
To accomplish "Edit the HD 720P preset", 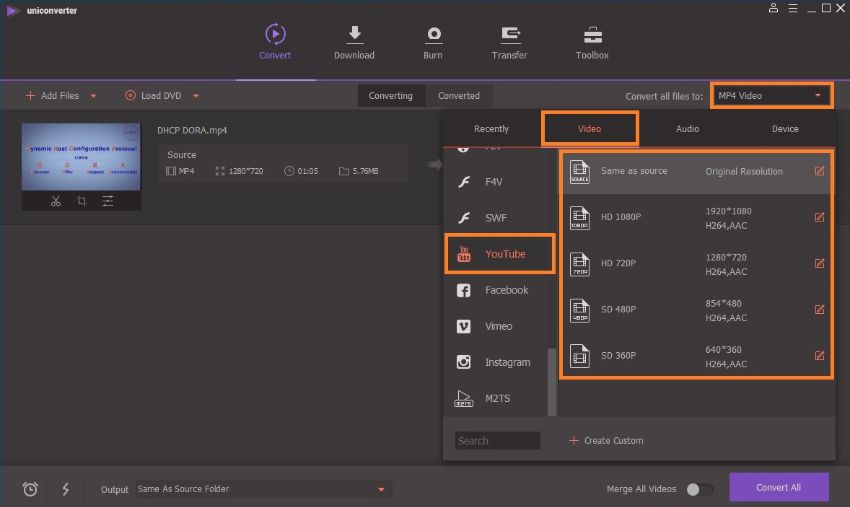I will point(819,263).
